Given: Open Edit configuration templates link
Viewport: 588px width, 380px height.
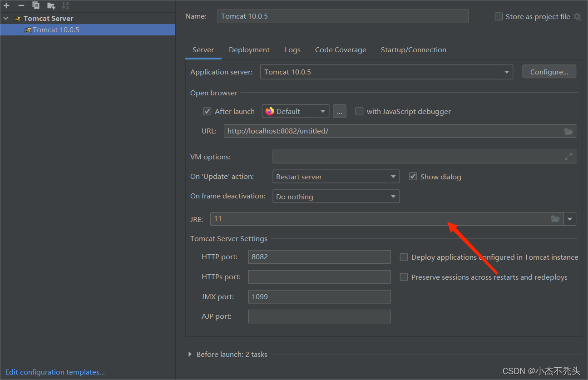Looking at the screenshot, I should (x=55, y=372).
